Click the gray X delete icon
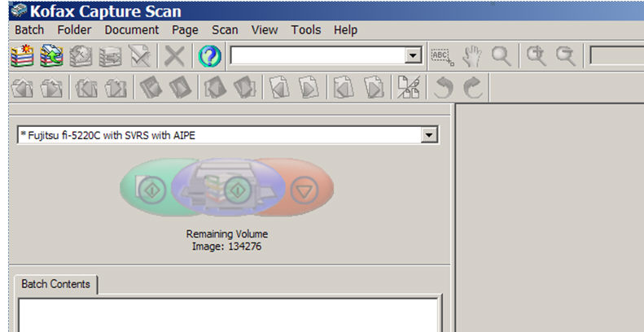The image size is (644, 332). [174, 55]
